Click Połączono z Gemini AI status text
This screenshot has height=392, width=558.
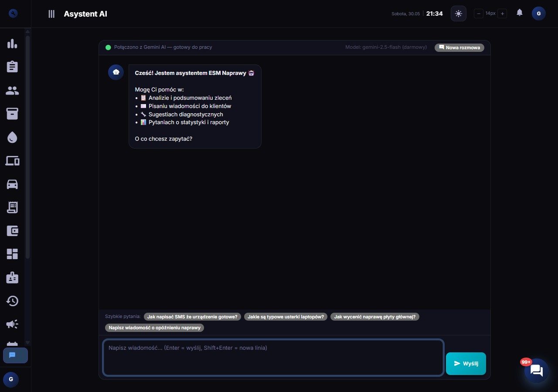pyautogui.click(x=163, y=47)
